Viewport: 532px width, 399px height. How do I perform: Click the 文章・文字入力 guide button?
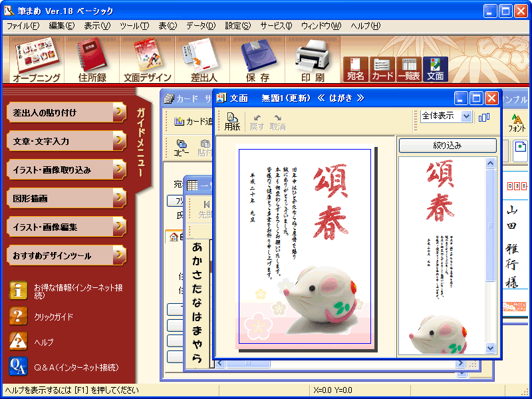click(66, 141)
